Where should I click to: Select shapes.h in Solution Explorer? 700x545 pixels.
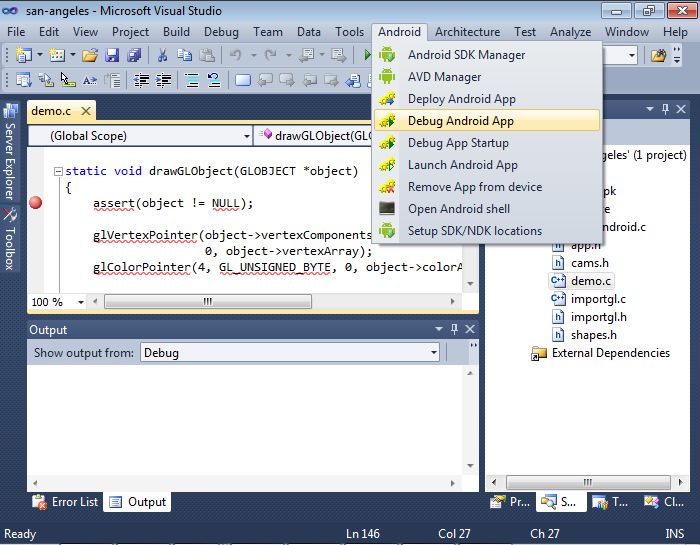click(x=584, y=335)
